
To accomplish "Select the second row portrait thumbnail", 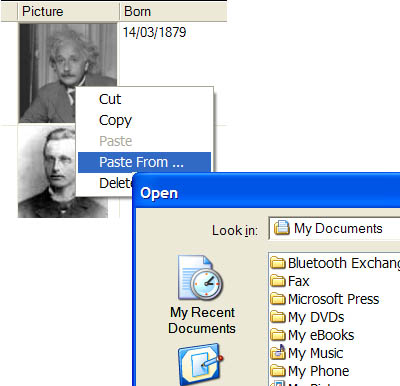I will [x=47, y=172].
